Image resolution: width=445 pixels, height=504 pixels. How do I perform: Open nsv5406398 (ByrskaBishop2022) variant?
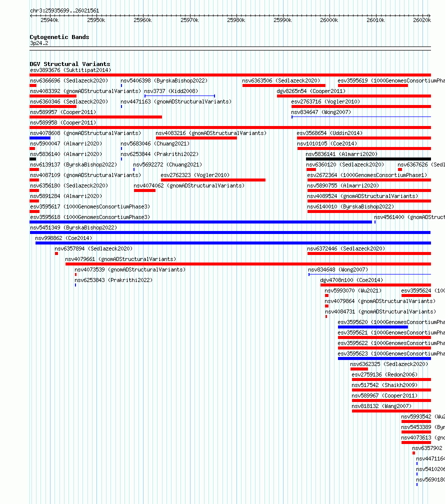coord(164,80)
